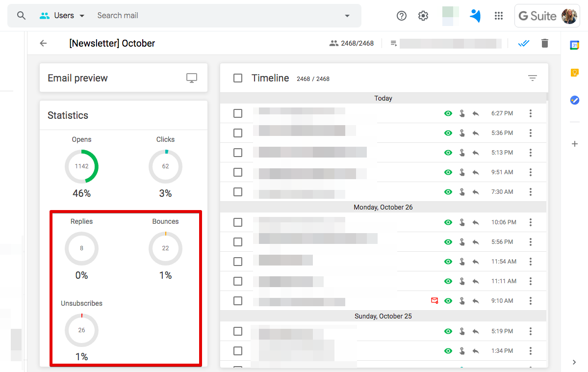Click the red envelope icon on the 9:10 AM row
Image resolution: width=588 pixels, height=372 pixels.
(x=435, y=300)
